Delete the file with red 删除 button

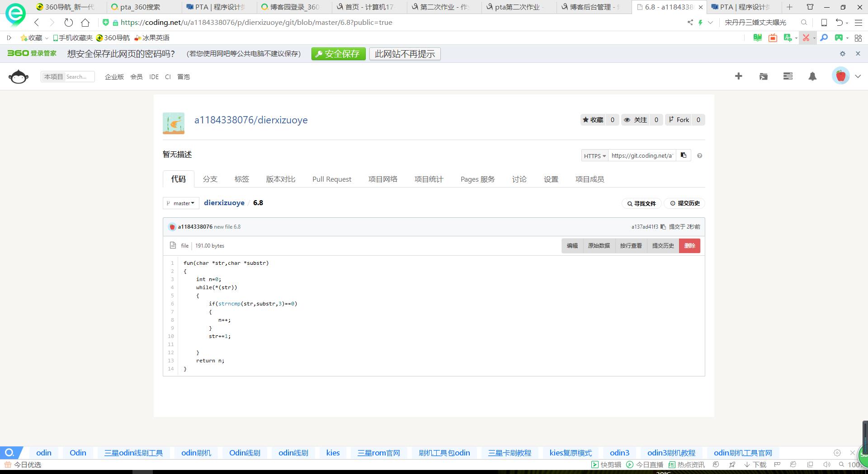pyautogui.click(x=690, y=246)
